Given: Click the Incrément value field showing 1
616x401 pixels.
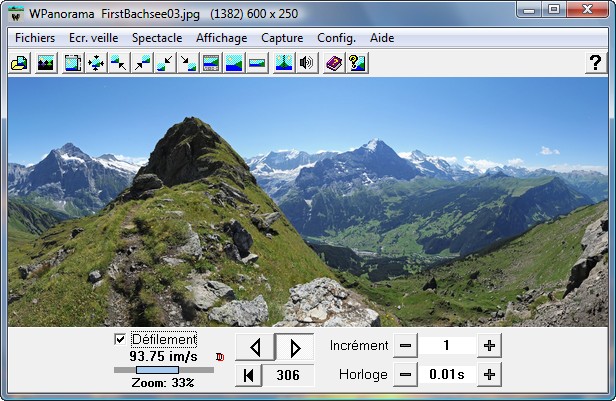Looking at the screenshot, I should (x=447, y=346).
